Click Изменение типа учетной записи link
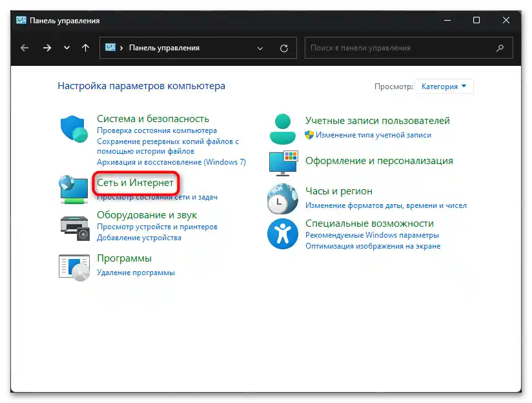Viewport: 532px width, 403px height. (374, 135)
